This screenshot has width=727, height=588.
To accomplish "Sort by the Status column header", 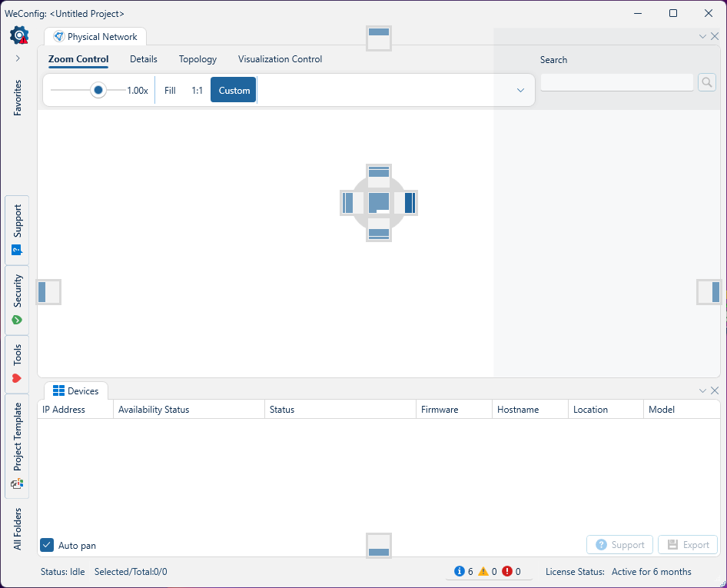I will [340, 410].
